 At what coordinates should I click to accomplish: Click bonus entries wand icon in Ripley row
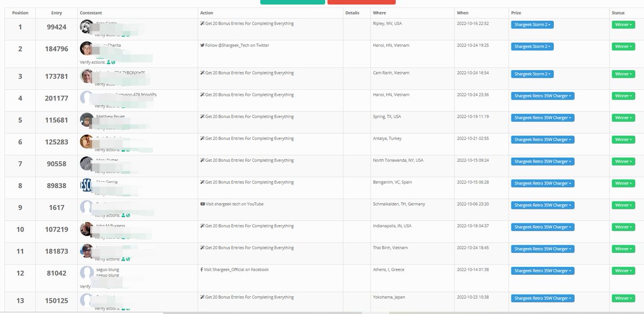tap(202, 24)
